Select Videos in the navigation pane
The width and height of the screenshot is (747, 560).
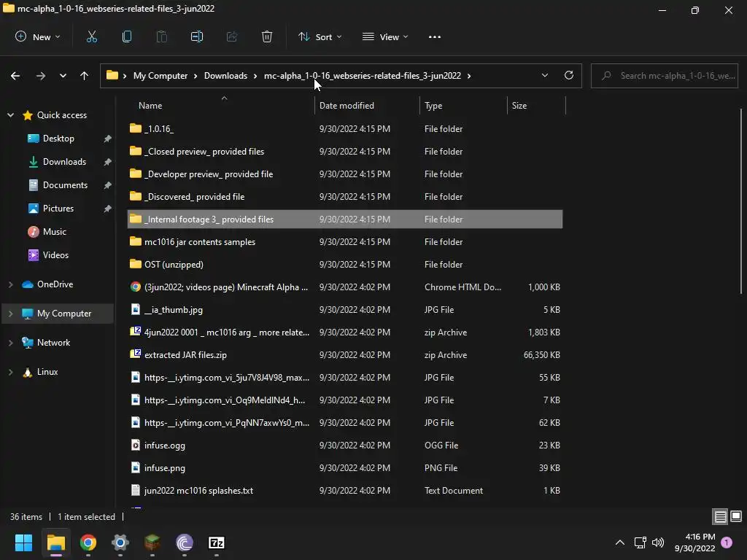pos(55,255)
